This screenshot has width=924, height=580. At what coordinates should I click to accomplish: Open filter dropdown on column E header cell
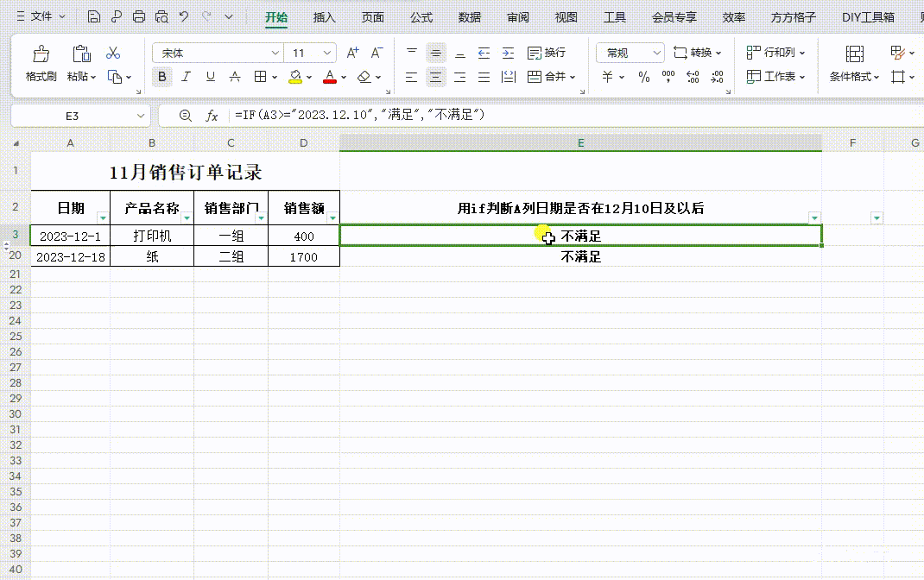pos(814,217)
